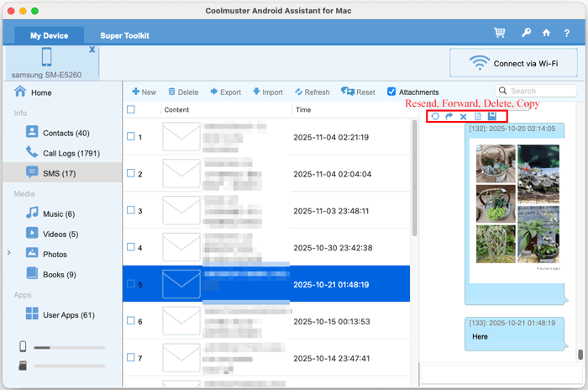Select row dated 2025-11-04 02:04:04
Screen dimensions: 588x390
click(x=266, y=173)
